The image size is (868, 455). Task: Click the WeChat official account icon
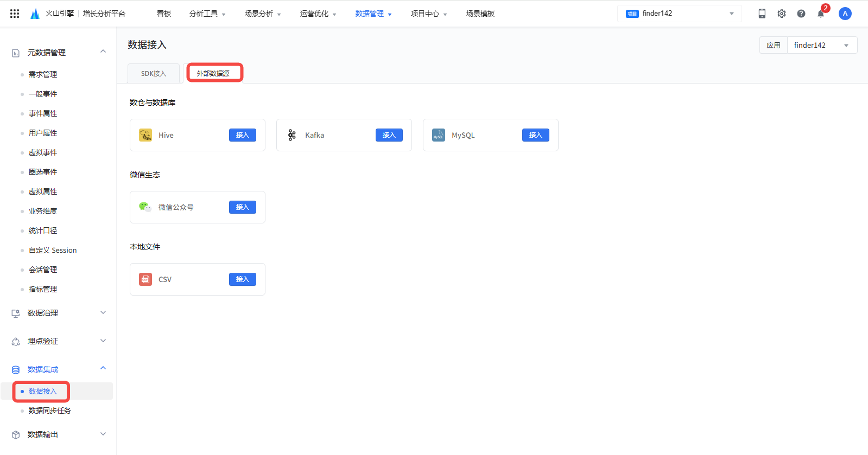[145, 207]
